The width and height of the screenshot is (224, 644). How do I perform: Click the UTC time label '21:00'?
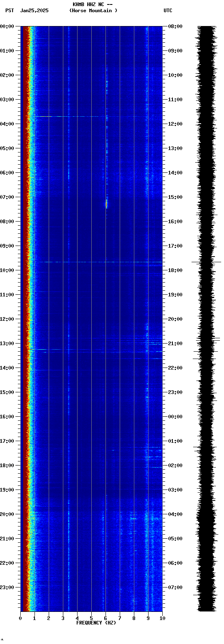pos(175,344)
